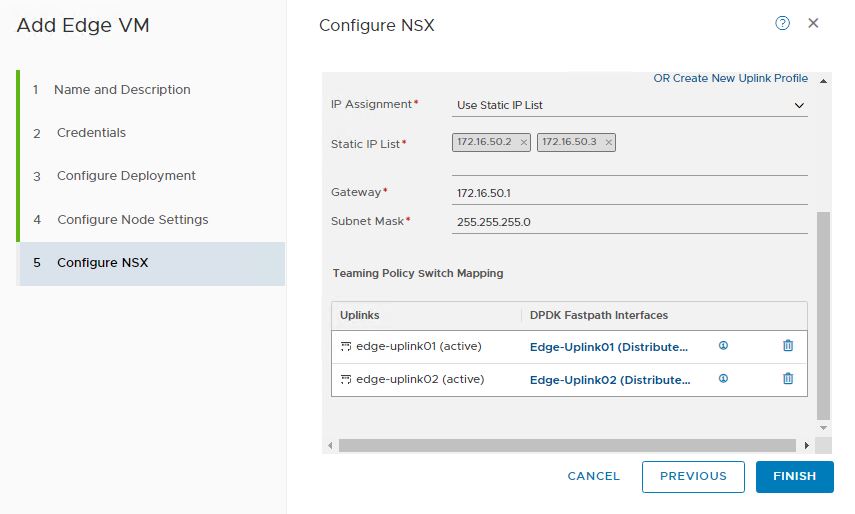Delete the edge-uplink01 mapping row

pos(788,346)
